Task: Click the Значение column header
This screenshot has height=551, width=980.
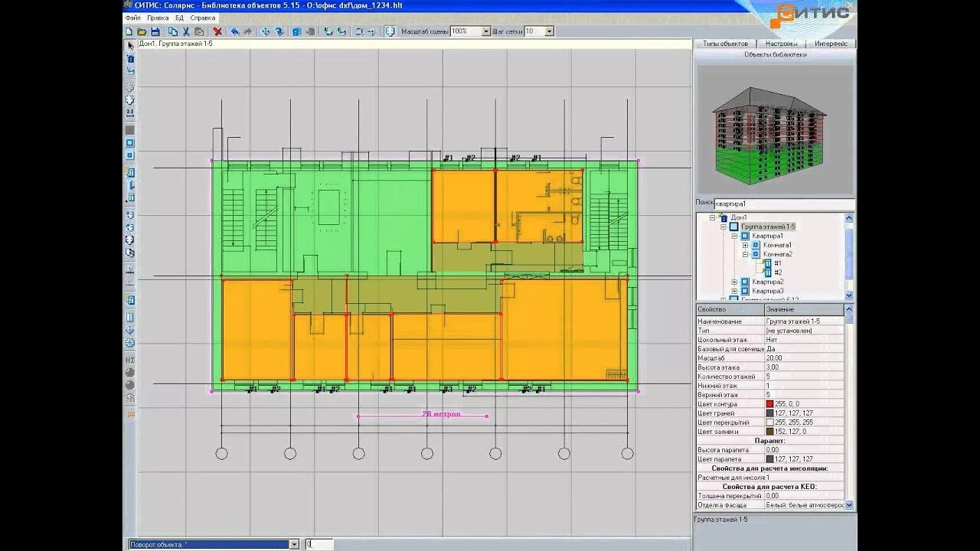Action: point(804,309)
